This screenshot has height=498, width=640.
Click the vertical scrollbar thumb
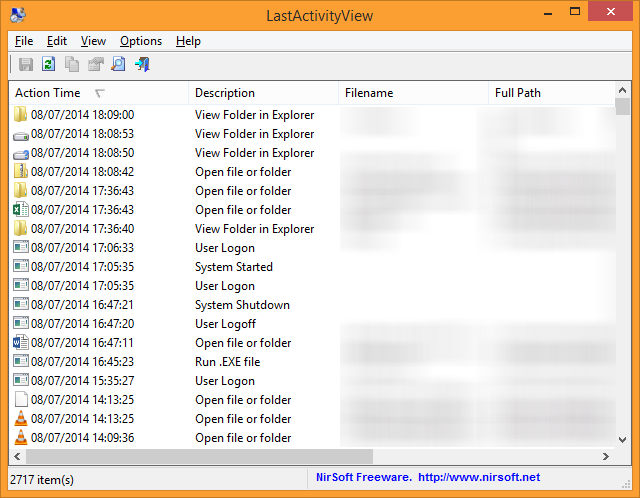(x=622, y=107)
